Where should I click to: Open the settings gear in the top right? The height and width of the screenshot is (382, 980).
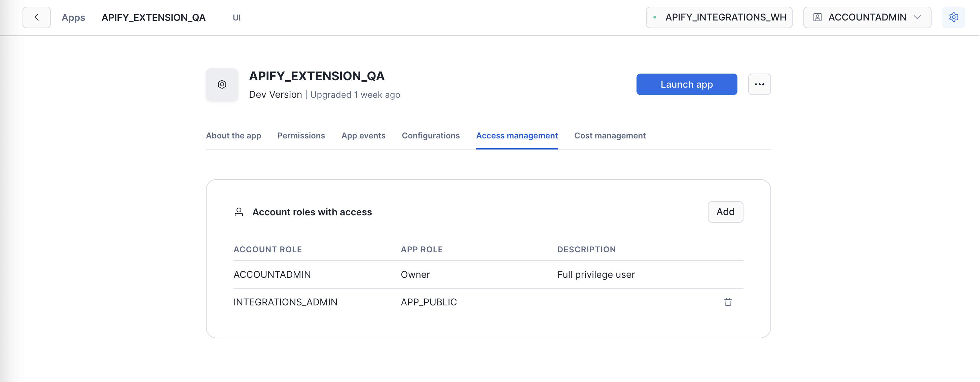(x=954, y=17)
